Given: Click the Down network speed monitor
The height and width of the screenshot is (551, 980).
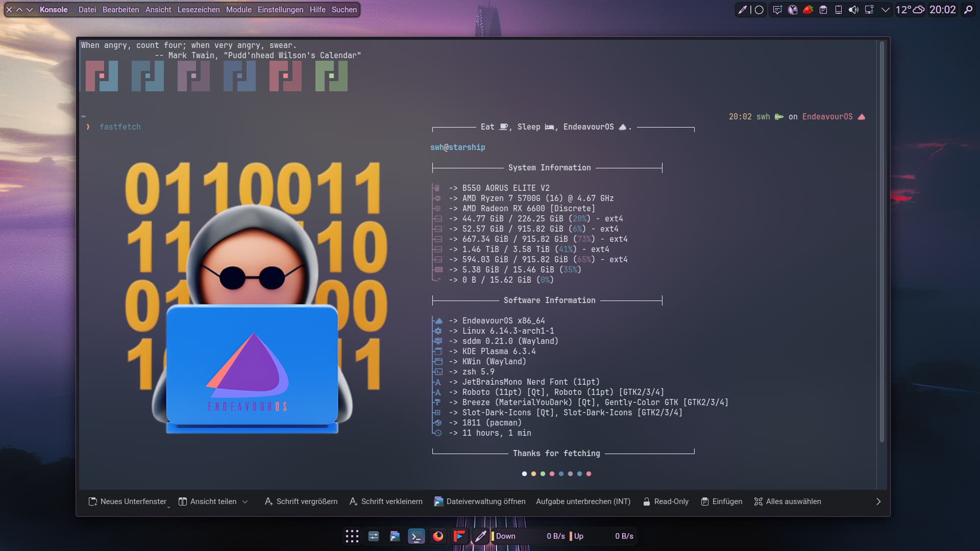Looking at the screenshot, I should tap(528, 536).
